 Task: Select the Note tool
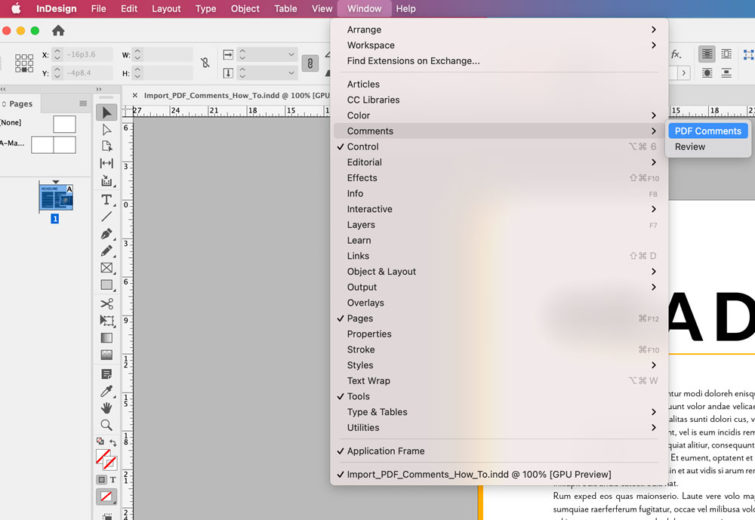pyautogui.click(x=106, y=374)
